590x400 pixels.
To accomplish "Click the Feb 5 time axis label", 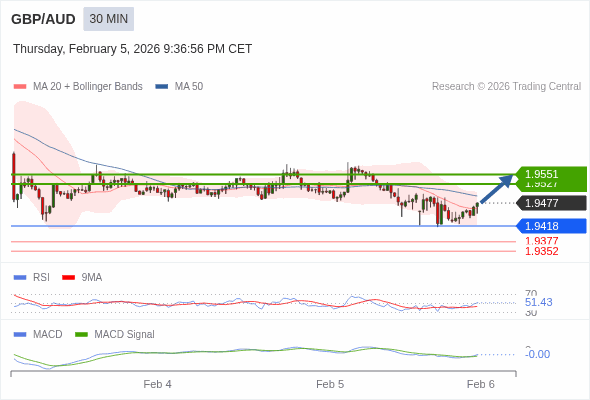I will pyautogui.click(x=330, y=384).
